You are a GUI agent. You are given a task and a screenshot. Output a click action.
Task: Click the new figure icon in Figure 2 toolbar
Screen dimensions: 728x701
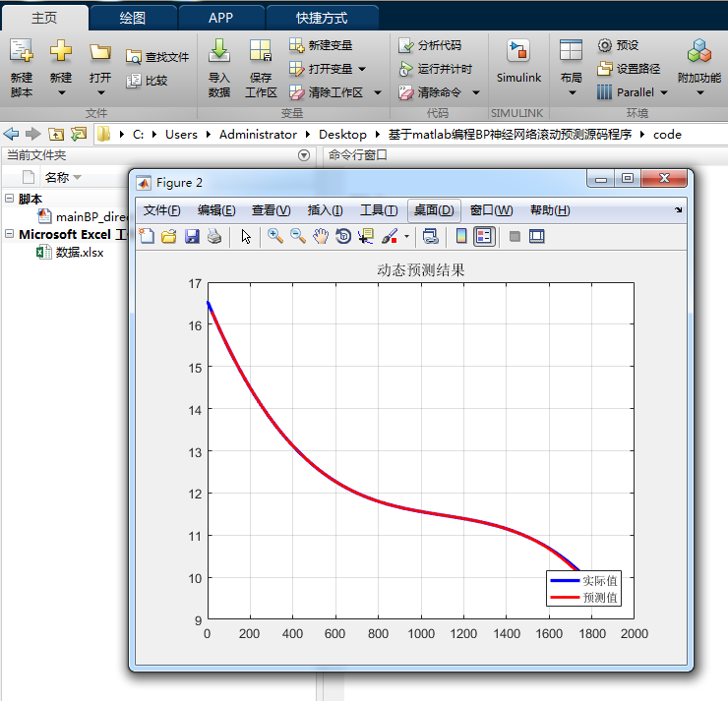click(148, 237)
